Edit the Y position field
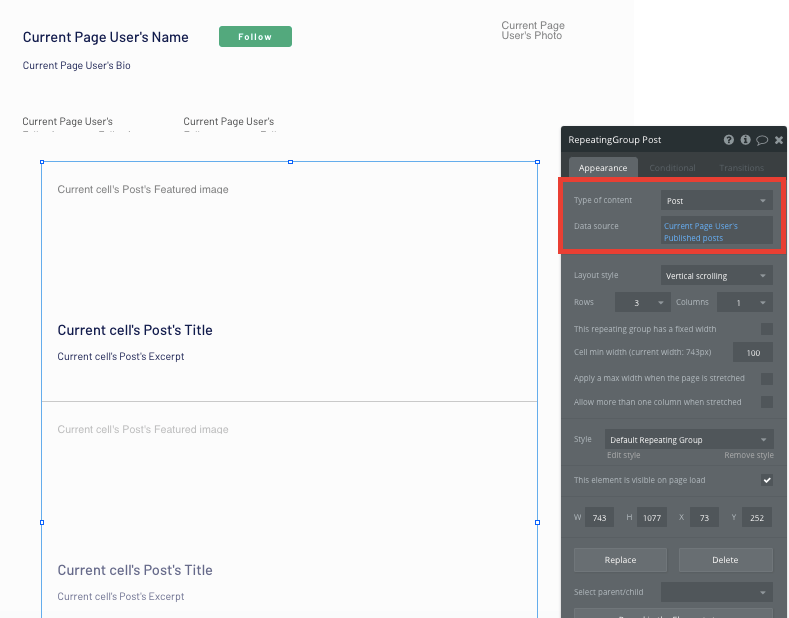The image size is (789, 618). point(757,517)
